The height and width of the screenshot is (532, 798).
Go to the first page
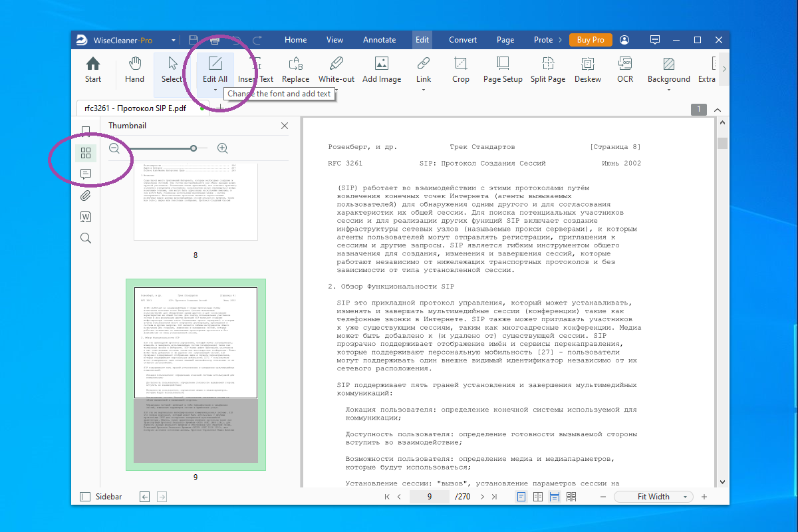pyautogui.click(x=388, y=497)
